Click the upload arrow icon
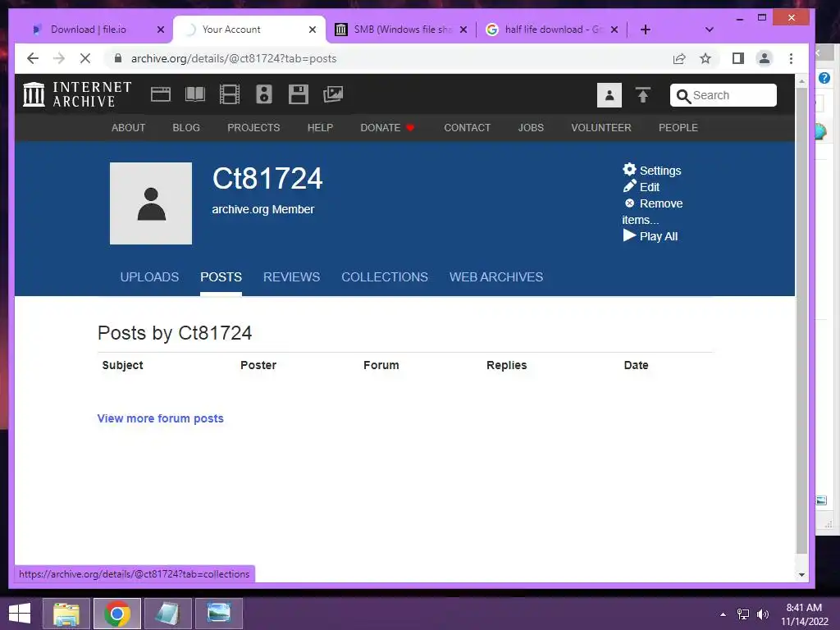The width and height of the screenshot is (840, 630). click(x=643, y=95)
